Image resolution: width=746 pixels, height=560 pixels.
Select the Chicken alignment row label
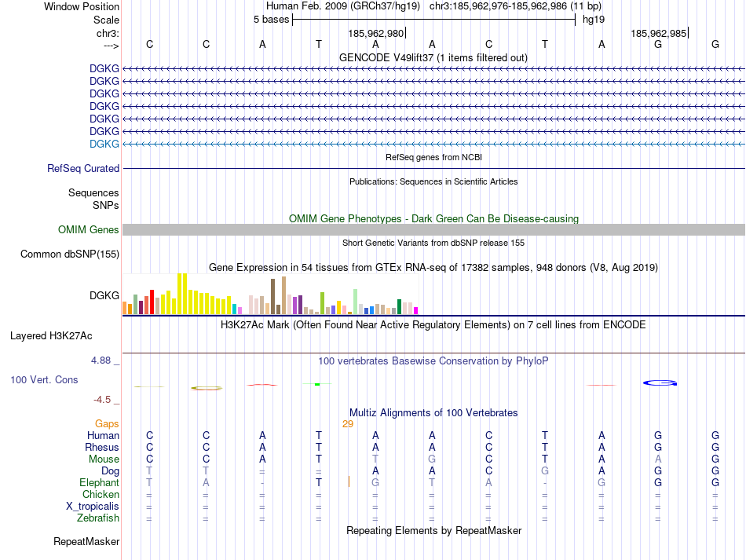click(x=101, y=494)
